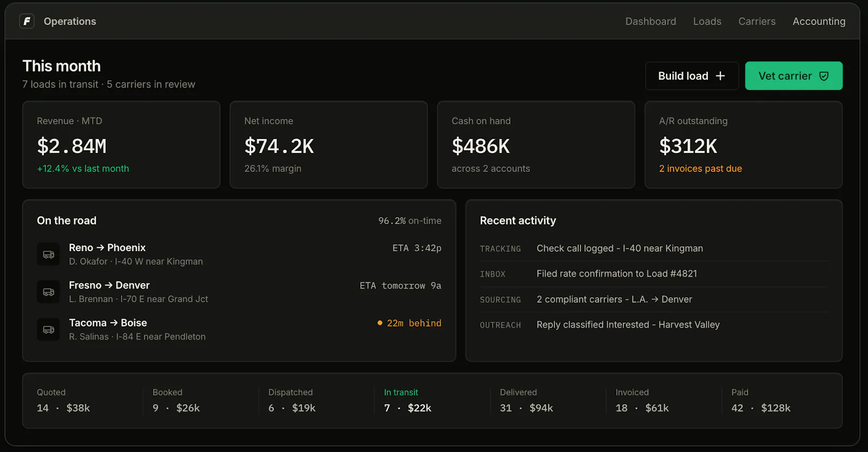The height and width of the screenshot is (452, 868).
Task: Click the Vet carrier button
Action: (794, 76)
